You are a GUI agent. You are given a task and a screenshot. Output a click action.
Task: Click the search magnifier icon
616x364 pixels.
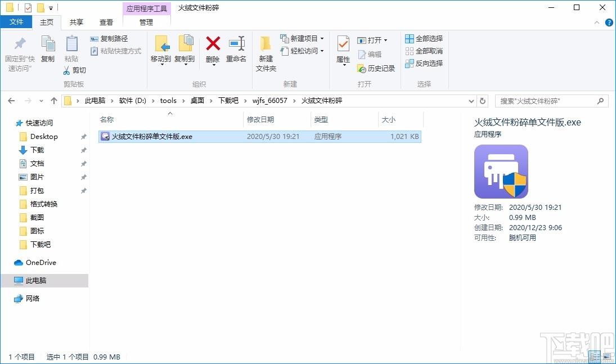tap(600, 101)
